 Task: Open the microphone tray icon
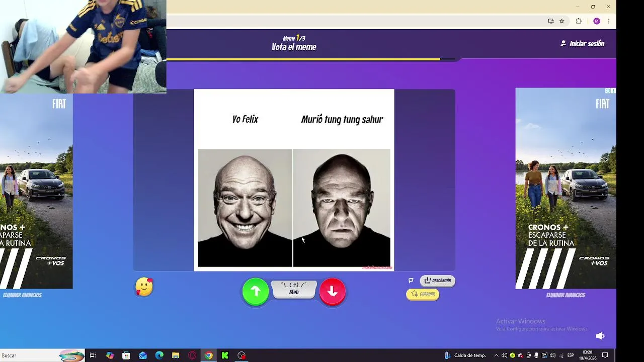(x=536, y=355)
